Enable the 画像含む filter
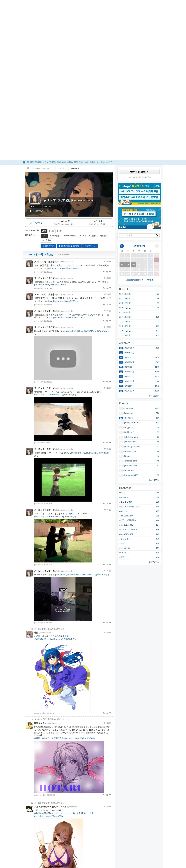186x868 pixels. pos(103,236)
